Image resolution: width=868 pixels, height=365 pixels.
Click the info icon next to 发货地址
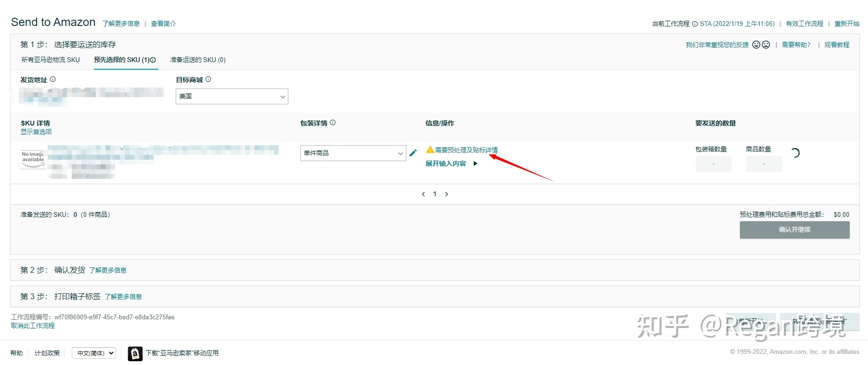(x=53, y=79)
